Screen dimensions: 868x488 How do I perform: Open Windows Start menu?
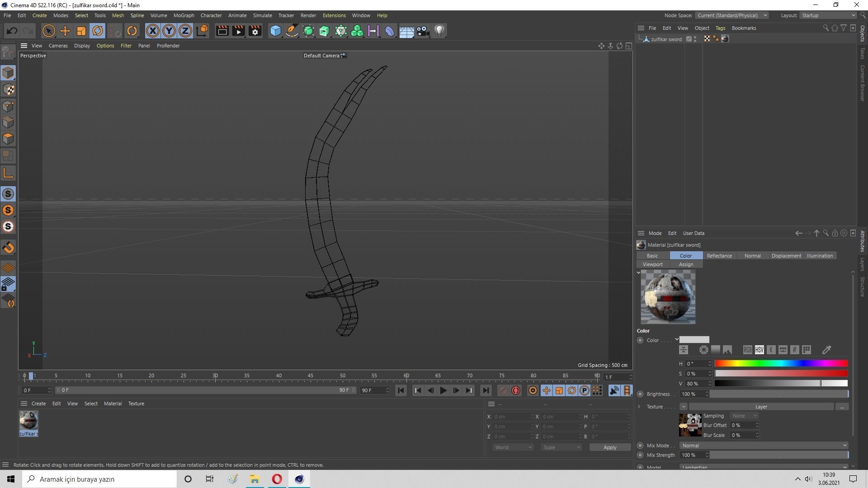tap(11, 479)
